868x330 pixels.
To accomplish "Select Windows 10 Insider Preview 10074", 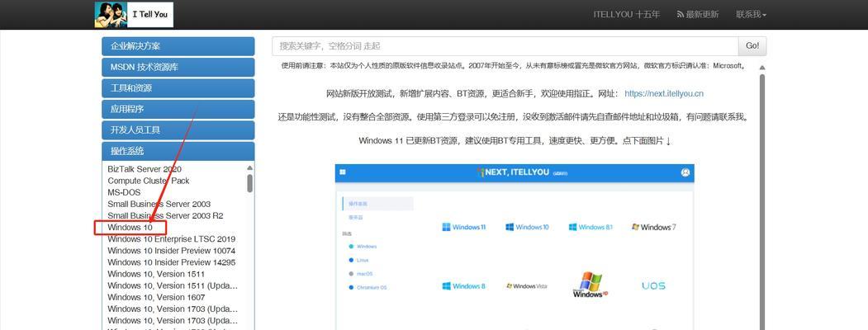I will [x=171, y=251].
